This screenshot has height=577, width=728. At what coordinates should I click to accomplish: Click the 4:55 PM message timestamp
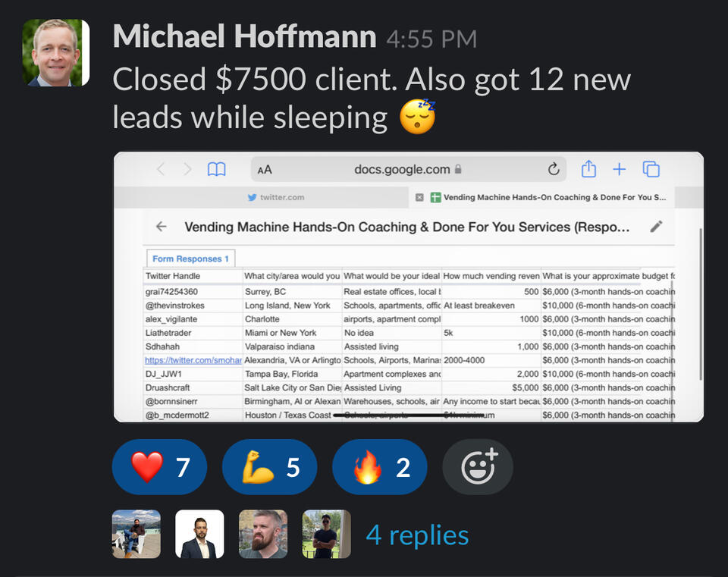pyautogui.click(x=431, y=38)
